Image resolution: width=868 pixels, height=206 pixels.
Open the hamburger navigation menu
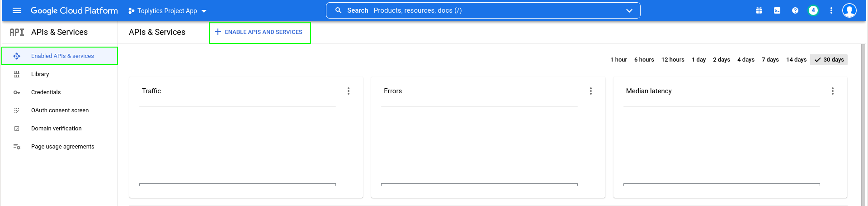17,10
